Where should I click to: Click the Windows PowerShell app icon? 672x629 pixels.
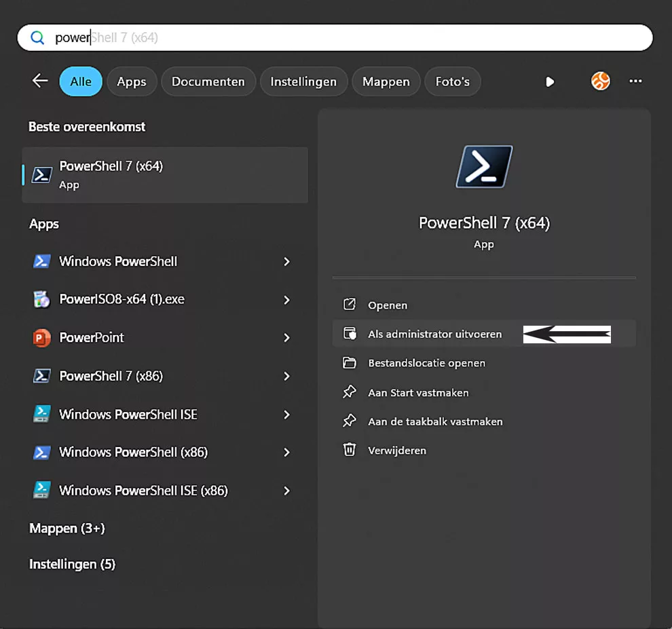41,261
